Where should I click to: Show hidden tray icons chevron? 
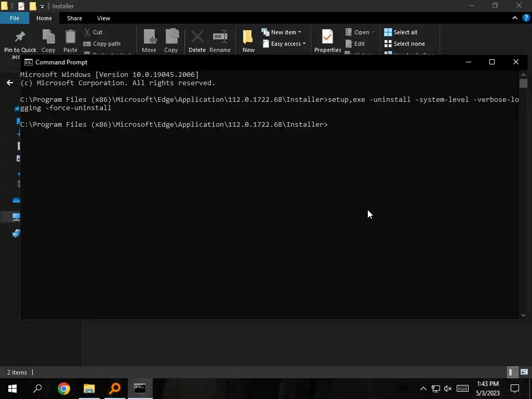coord(423,389)
